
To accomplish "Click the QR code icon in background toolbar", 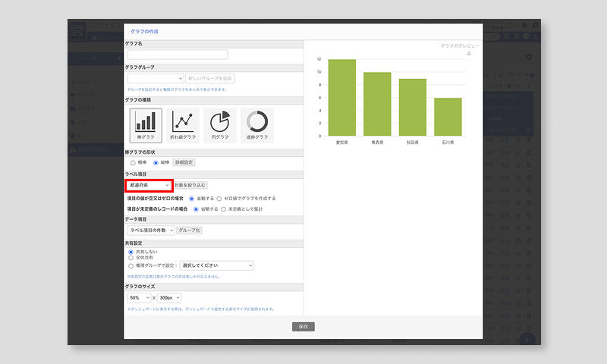I will [507, 36].
